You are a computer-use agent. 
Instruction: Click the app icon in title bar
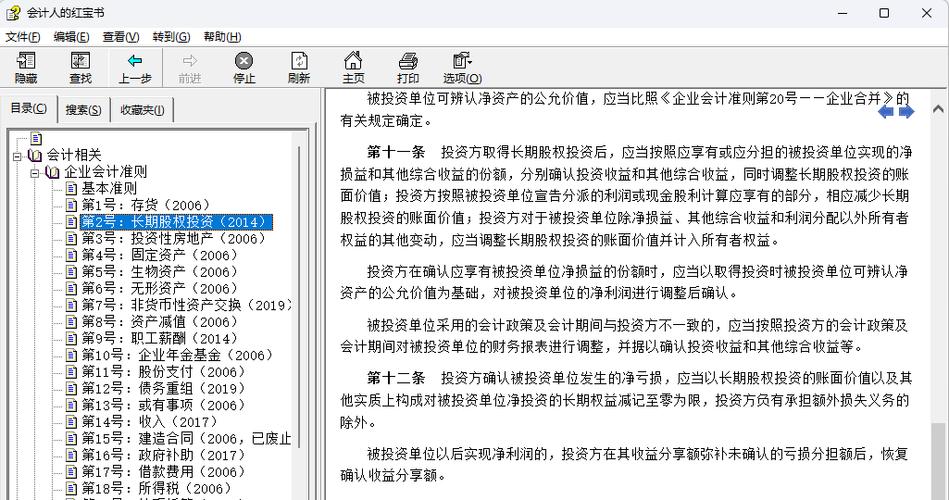[x=13, y=13]
